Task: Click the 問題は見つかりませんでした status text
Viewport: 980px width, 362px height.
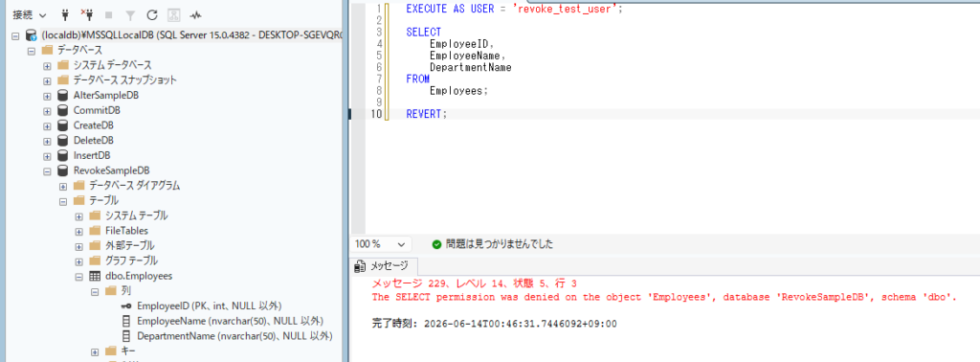Action: pyautogui.click(x=500, y=244)
